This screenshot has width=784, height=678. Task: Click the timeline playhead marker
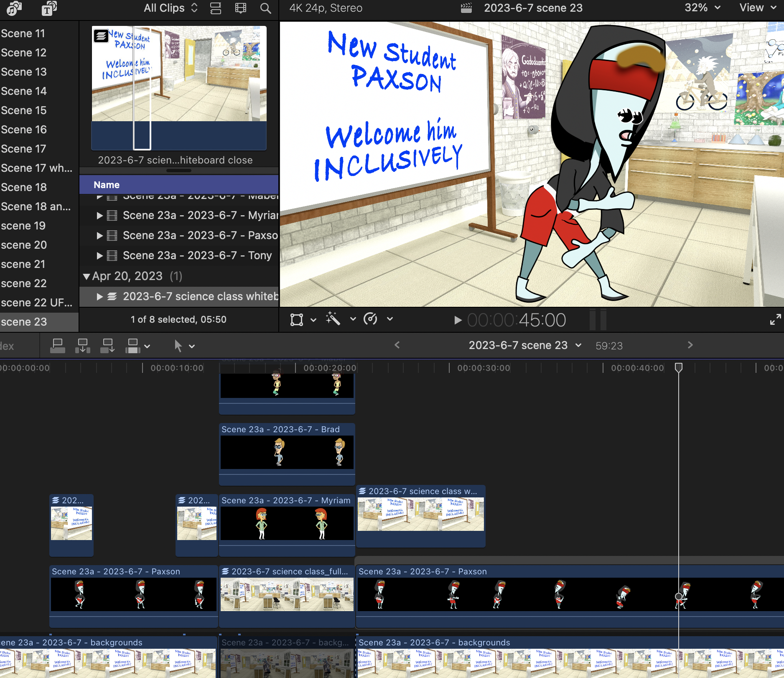pyautogui.click(x=679, y=367)
